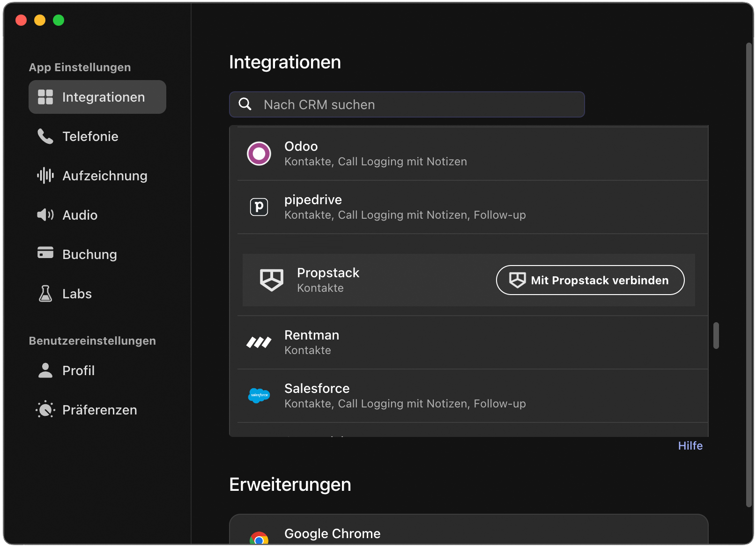Click the Labs flask icon

[x=45, y=294]
